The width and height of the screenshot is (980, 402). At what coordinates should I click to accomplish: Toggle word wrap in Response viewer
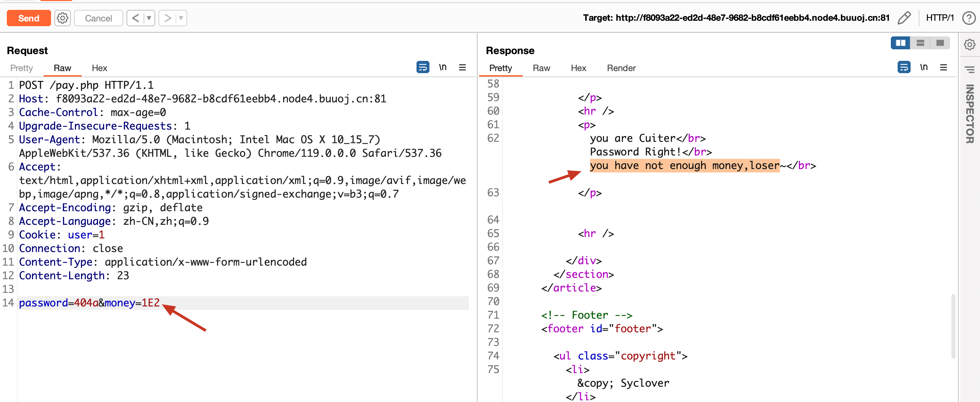(903, 67)
